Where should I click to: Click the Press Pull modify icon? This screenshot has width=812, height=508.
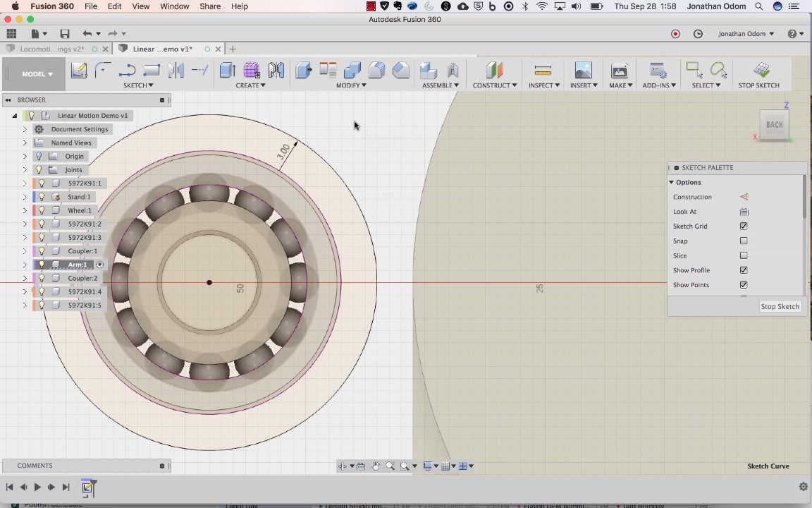pyautogui.click(x=304, y=70)
